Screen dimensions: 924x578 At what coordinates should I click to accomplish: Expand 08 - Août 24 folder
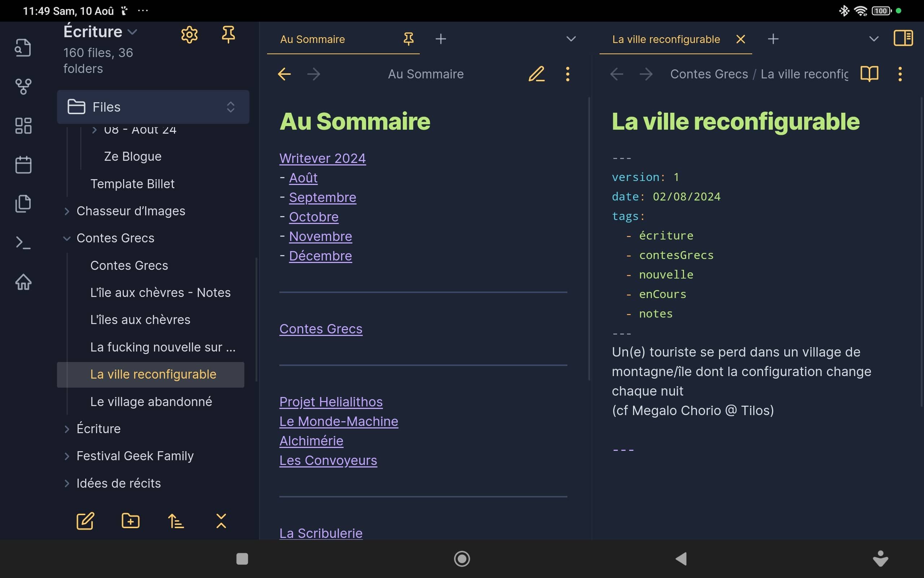tap(94, 130)
